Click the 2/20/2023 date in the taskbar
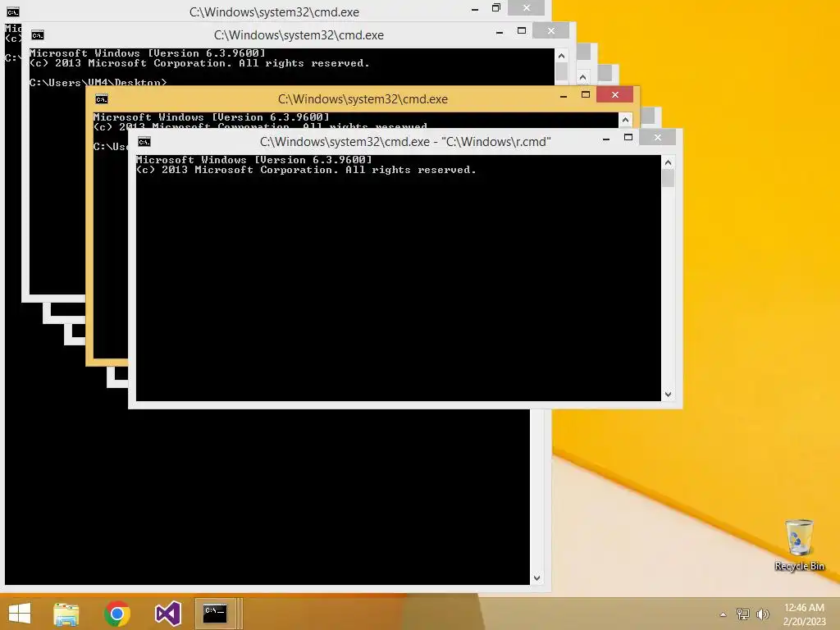The width and height of the screenshot is (840, 630). (804, 622)
